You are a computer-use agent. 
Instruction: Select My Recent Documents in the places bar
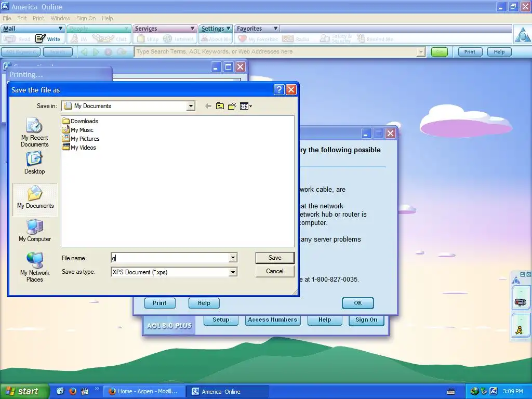tap(35, 132)
